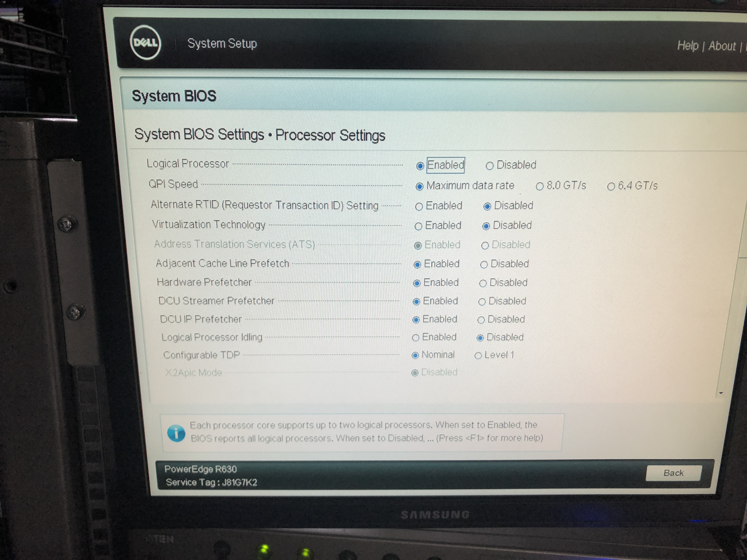Click the scrollbar down arrow
This screenshot has height=560, width=747.
pyautogui.click(x=721, y=393)
